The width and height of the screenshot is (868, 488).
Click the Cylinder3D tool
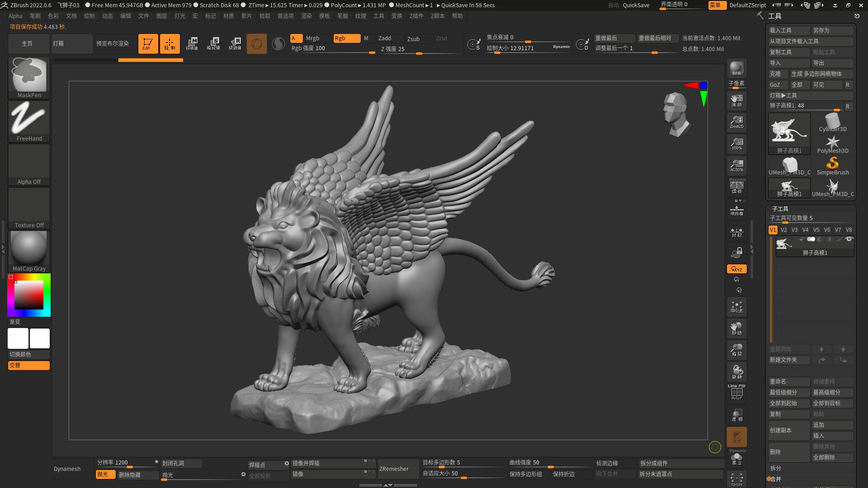click(x=832, y=120)
